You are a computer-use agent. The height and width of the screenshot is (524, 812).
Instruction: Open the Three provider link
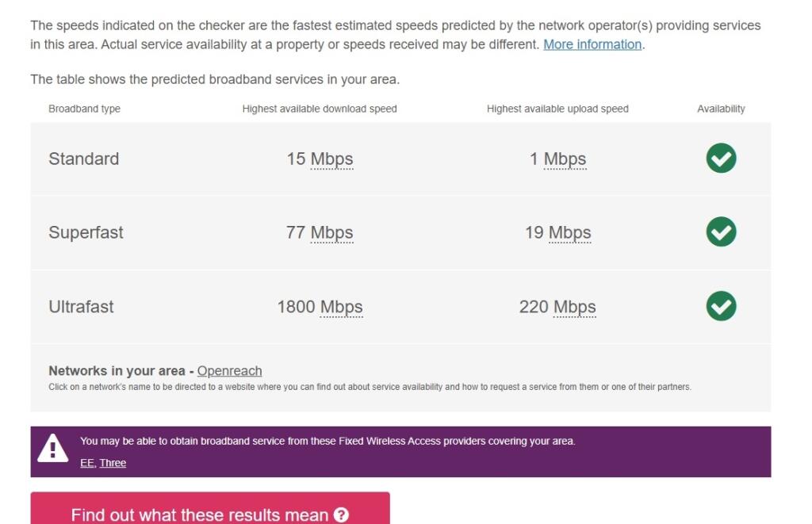click(x=113, y=462)
